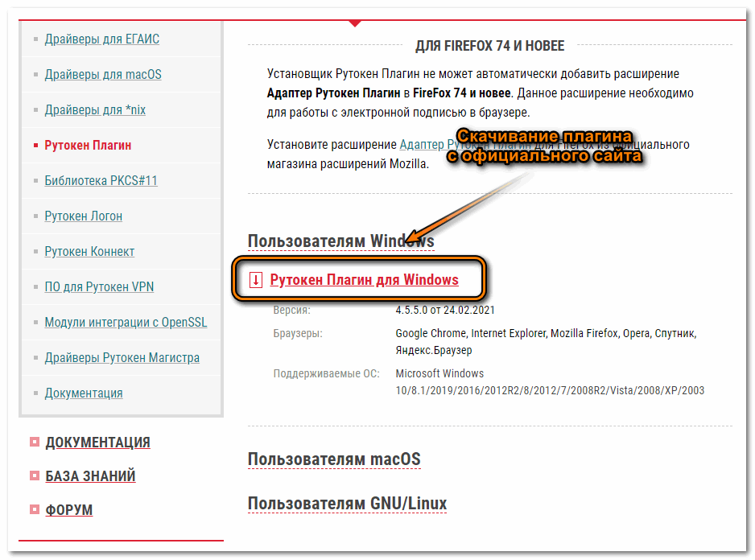Open the sidebar Документация sublink
The width and height of the screenshot is (755, 560).
click(x=84, y=393)
